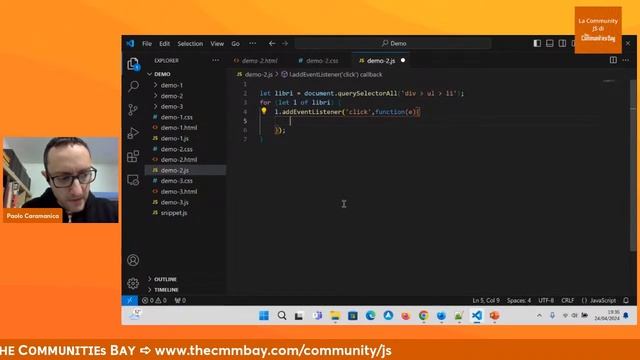Toggle secondary side bar visibility

coord(562,43)
